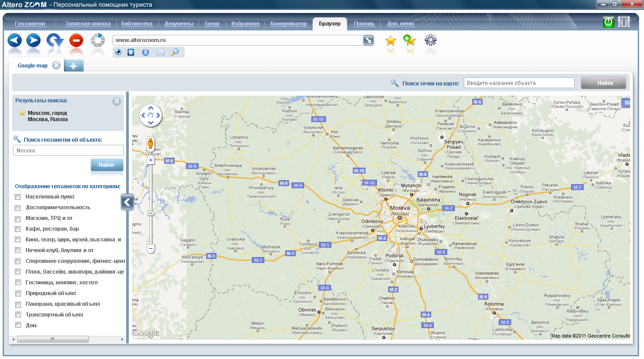Click the Kolomna label on the map
This screenshot has width=644, height=359.
[494, 304]
